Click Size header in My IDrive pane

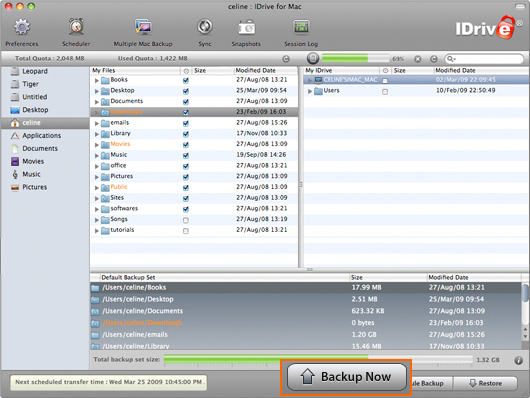tap(412, 70)
